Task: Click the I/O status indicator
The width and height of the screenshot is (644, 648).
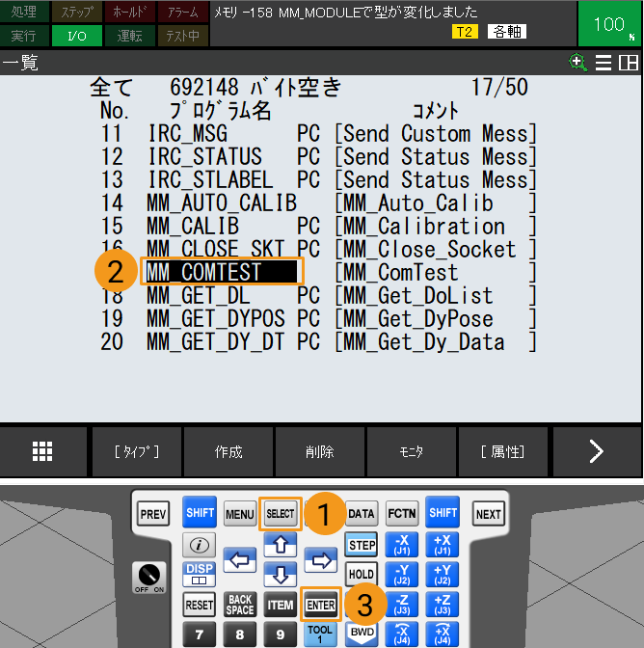Action: [77, 36]
